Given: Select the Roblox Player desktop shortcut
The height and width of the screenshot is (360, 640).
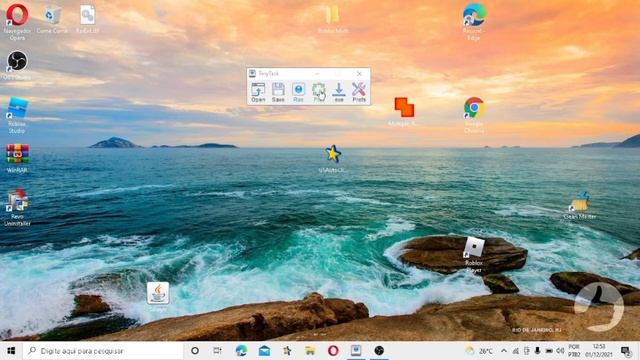Looking at the screenshot, I should (x=474, y=255).
